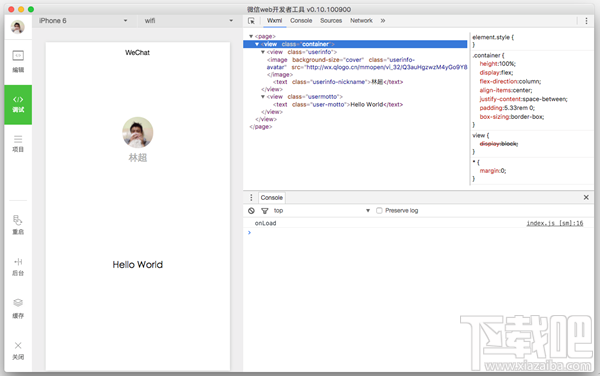Open the devtools three-dot options menu
The image size is (600, 376).
pyautogui.click(x=586, y=21)
